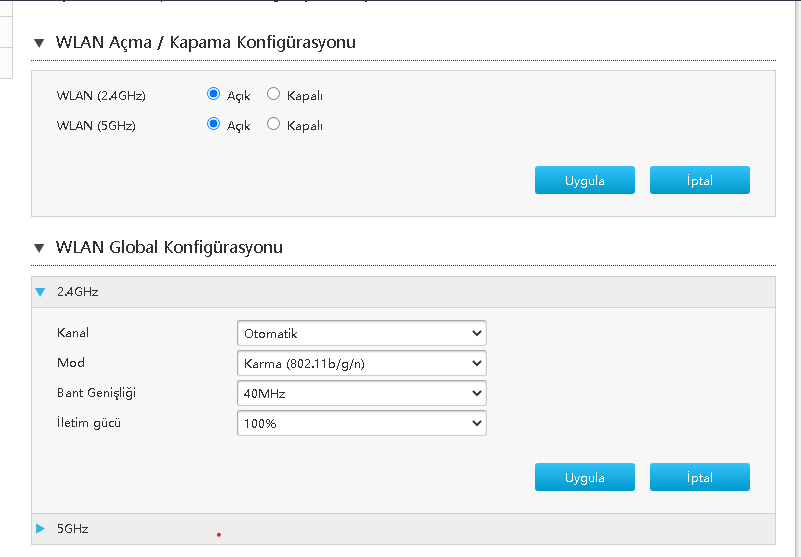Click the WLAN Global Konfigürasyonu heading text
This screenshot has width=801, height=557.
[x=169, y=247]
